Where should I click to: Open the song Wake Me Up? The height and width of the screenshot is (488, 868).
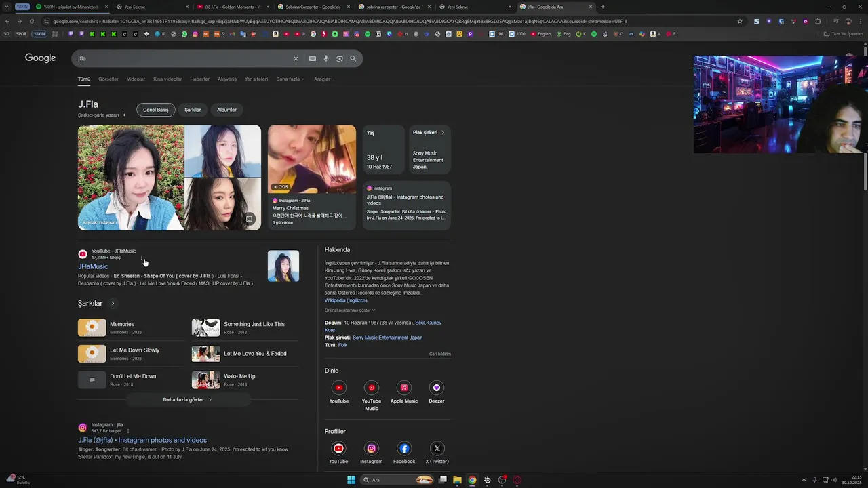246,380
